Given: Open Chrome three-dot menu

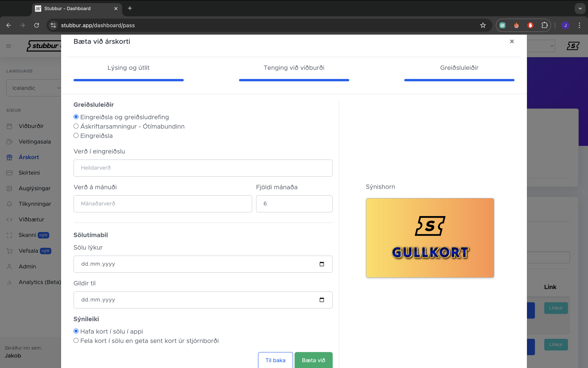Looking at the screenshot, I should 579,25.
